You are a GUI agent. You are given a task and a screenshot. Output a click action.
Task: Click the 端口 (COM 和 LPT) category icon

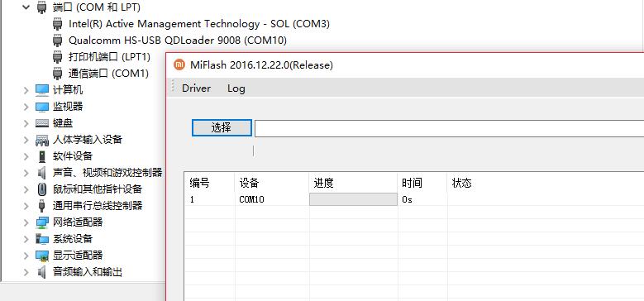pyautogui.click(x=41, y=7)
